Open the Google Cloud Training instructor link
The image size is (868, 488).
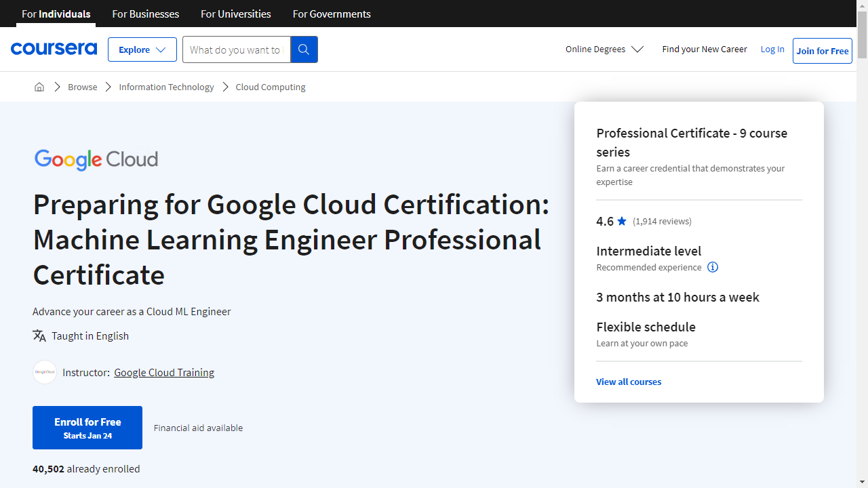point(164,372)
